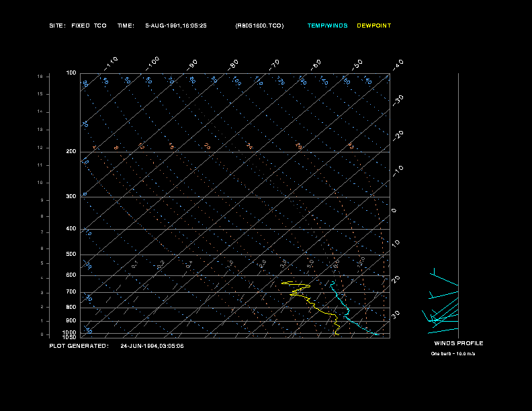The width and height of the screenshot is (532, 411).
Task: Click the 'PLOT GENERATED:' label
Action: 79,346
